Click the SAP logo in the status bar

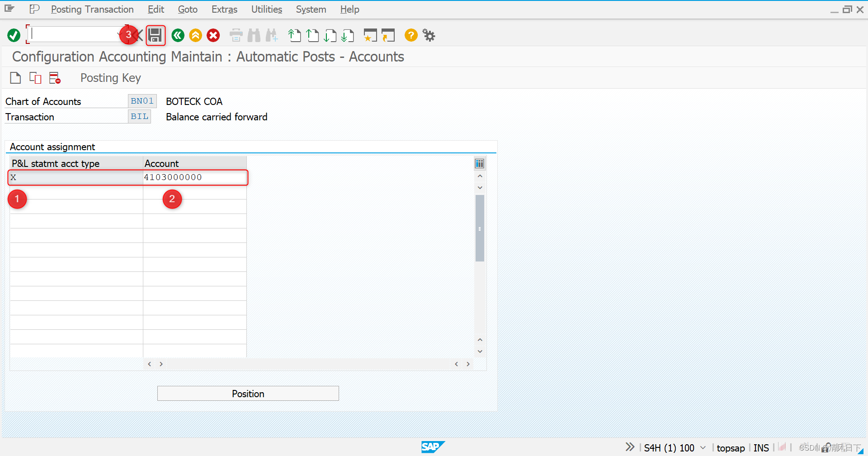click(x=433, y=447)
